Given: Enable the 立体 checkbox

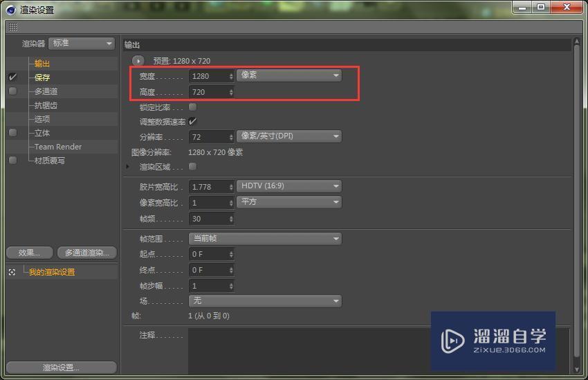Looking at the screenshot, I should [x=12, y=132].
